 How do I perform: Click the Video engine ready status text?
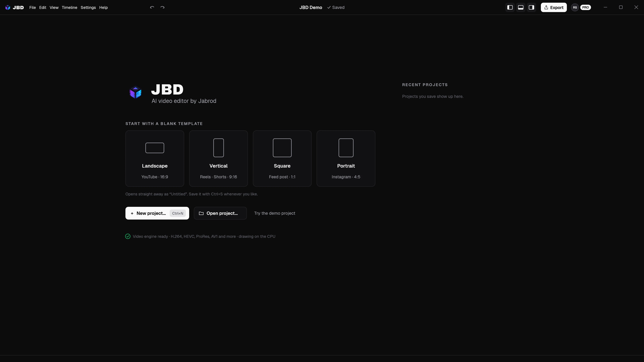tap(204, 236)
